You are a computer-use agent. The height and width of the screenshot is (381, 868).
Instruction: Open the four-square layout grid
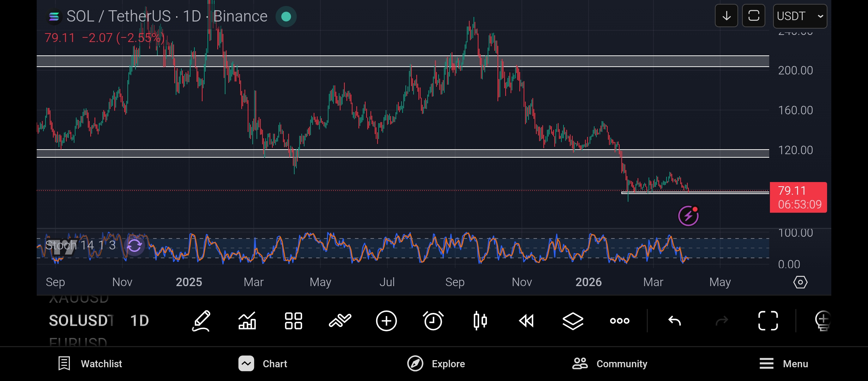294,321
